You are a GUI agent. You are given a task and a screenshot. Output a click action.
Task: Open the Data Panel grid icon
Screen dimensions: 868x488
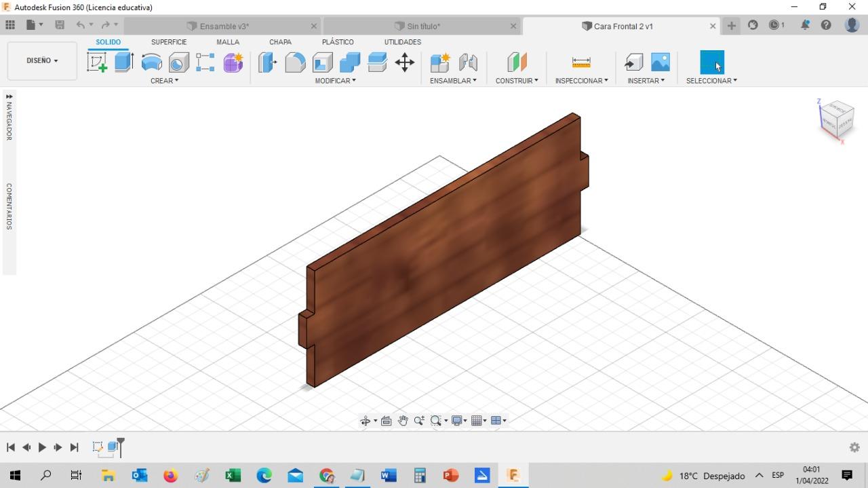(x=10, y=25)
